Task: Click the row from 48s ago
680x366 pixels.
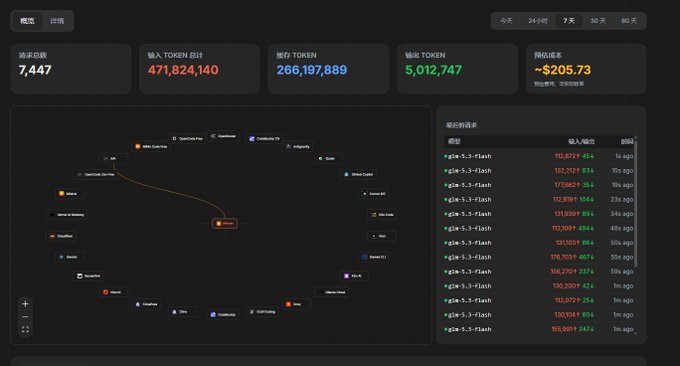Action: 538,228
